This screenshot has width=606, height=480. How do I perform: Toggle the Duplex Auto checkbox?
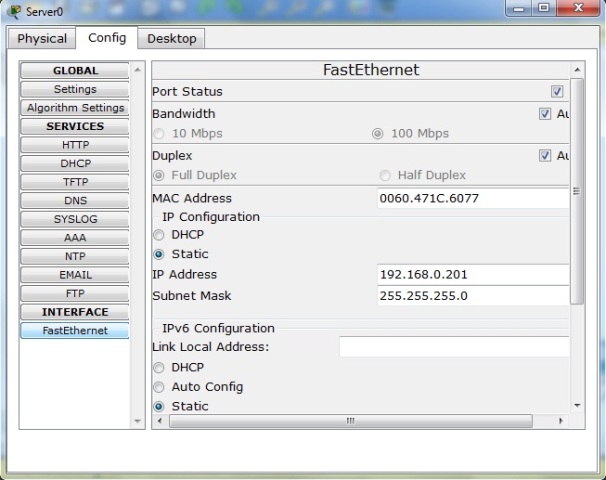[545, 156]
